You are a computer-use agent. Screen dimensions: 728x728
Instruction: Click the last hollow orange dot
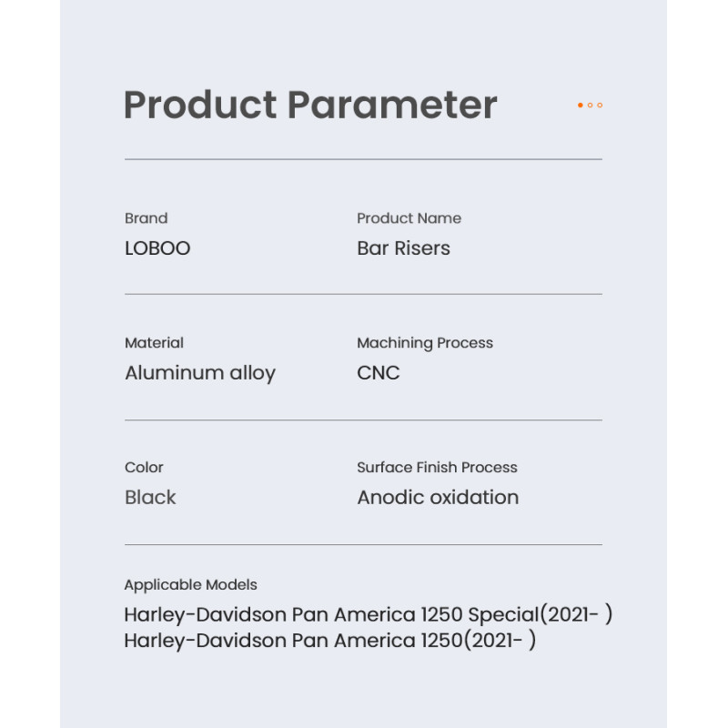click(x=600, y=106)
